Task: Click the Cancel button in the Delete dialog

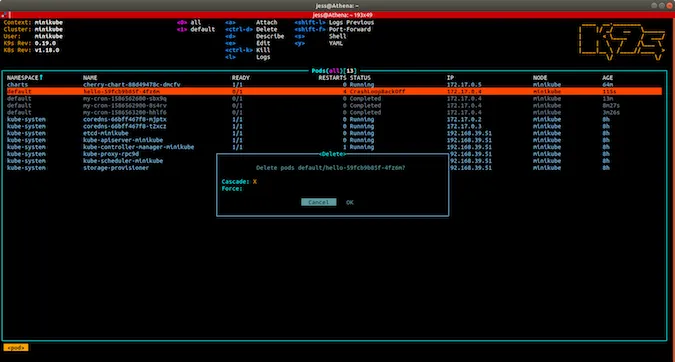Action: pos(319,202)
